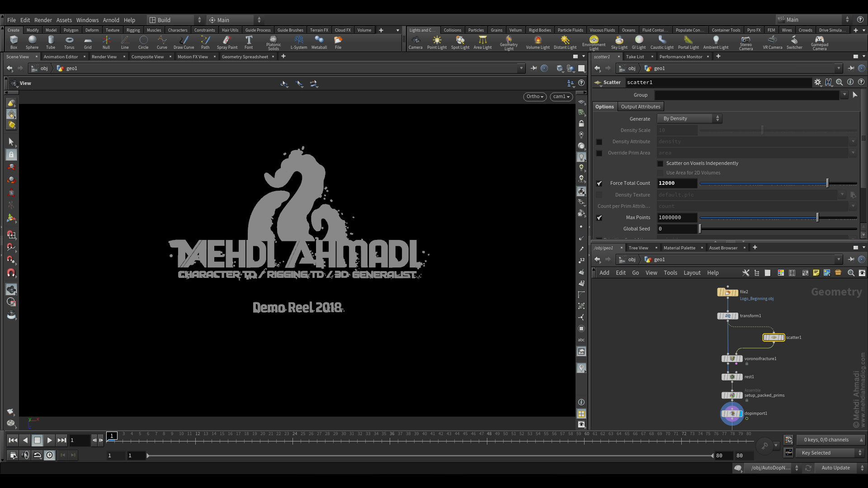Expand the Build desktop dropdown

(175, 20)
